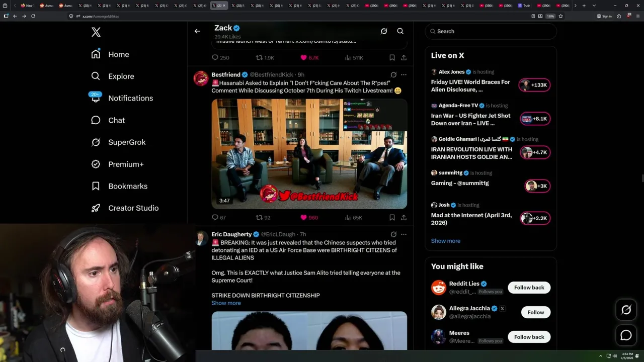The image size is (644, 362).
Task: Open Notifications in the sidebar
Action: [x=122, y=98]
